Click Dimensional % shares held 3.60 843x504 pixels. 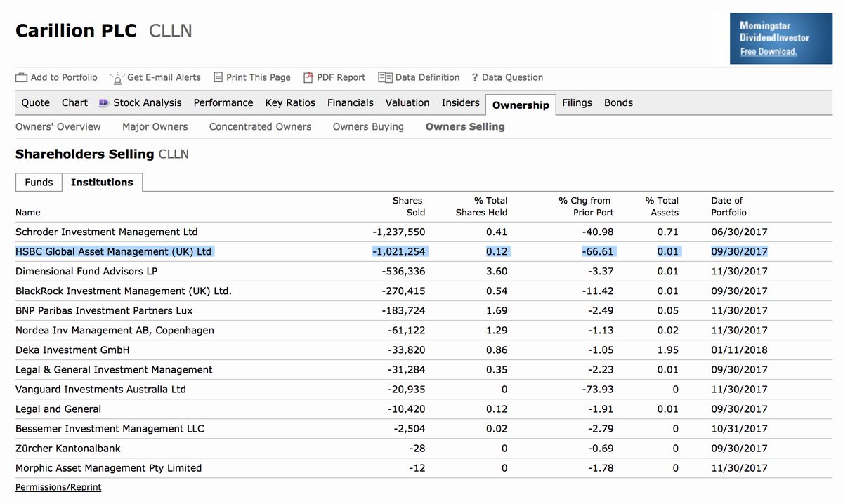pyautogui.click(x=496, y=271)
